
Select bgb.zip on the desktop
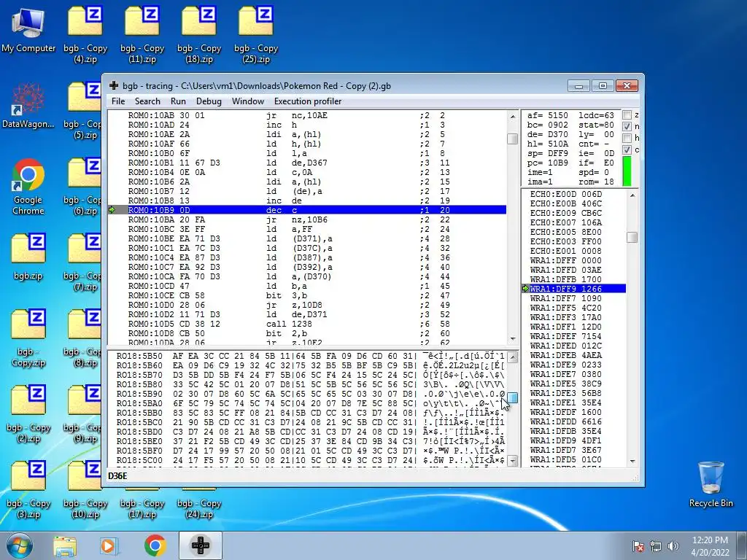[x=28, y=257]
